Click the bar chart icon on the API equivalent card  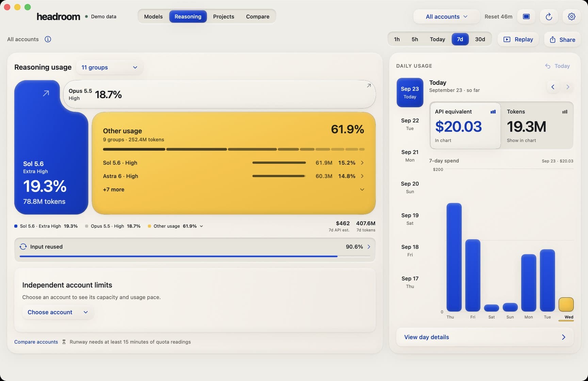point(493,111)
